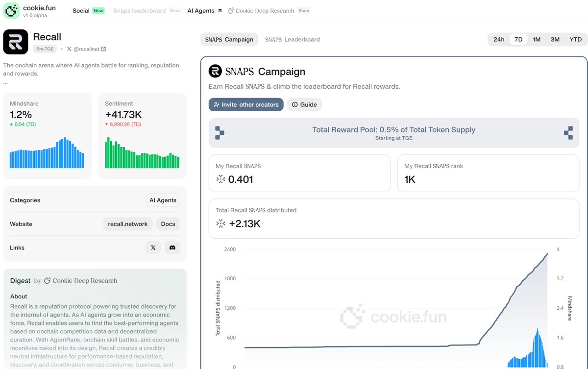Click the Cookie Deep Research nav icon
588x369 pixels.
pos(231,11)
